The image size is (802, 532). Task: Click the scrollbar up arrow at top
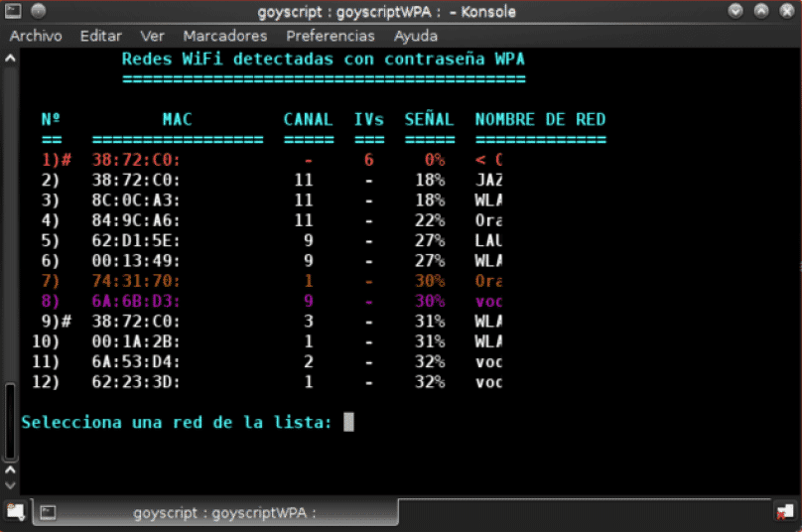point(10,59)
